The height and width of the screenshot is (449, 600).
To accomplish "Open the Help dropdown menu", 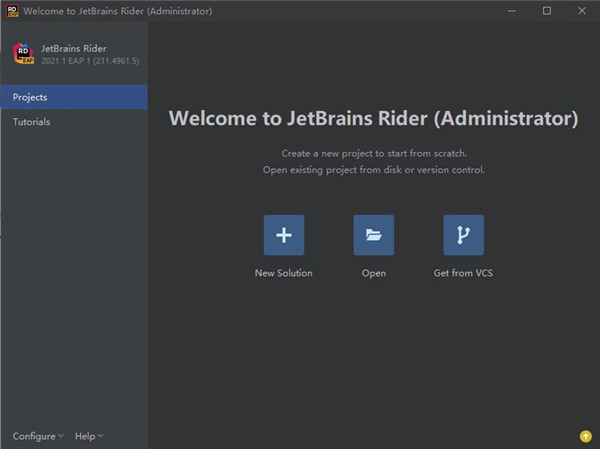I will (89, 436).
